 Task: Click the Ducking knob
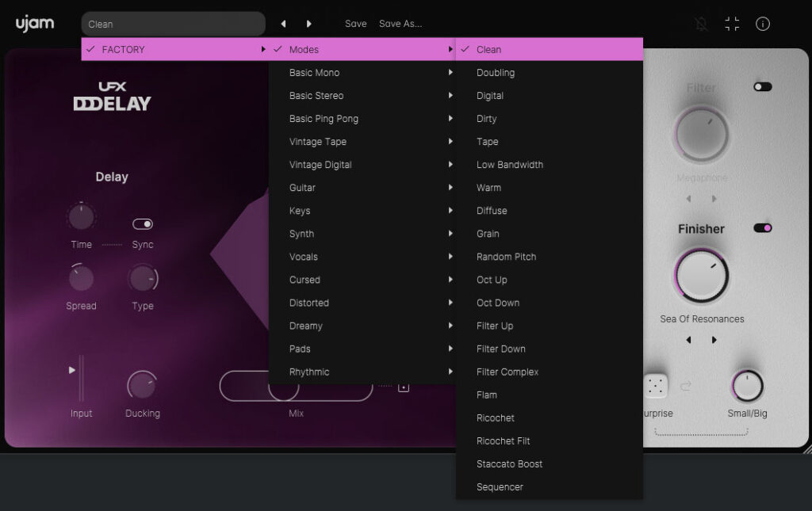point(142,385)
